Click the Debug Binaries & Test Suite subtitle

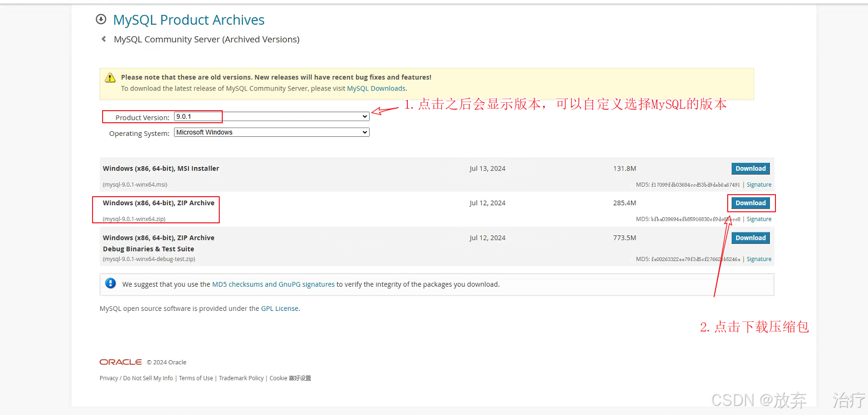(148, 249)
